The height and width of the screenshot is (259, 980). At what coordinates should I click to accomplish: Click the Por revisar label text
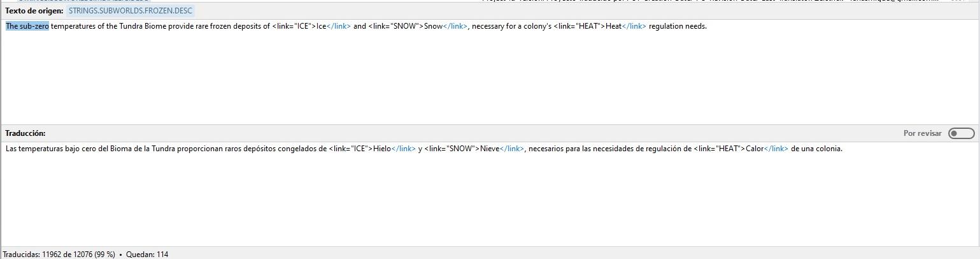click(922, 133)
